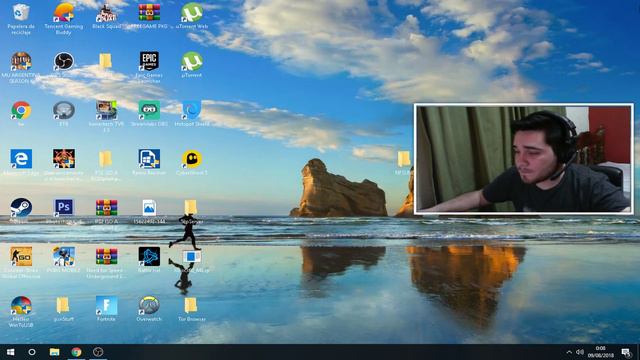The image size is (640, 360).
Task: Open the Black Squad game shortcut
Action: point(106,13)
